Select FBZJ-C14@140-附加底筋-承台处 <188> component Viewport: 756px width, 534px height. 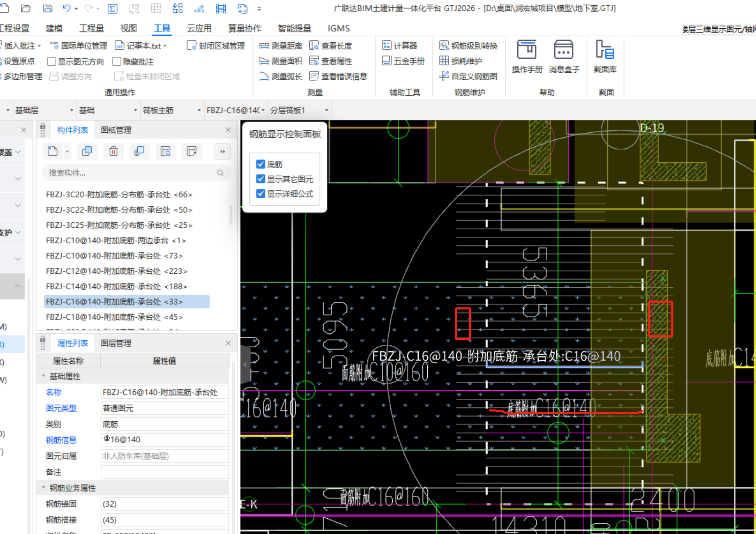[x=116, y=286]
